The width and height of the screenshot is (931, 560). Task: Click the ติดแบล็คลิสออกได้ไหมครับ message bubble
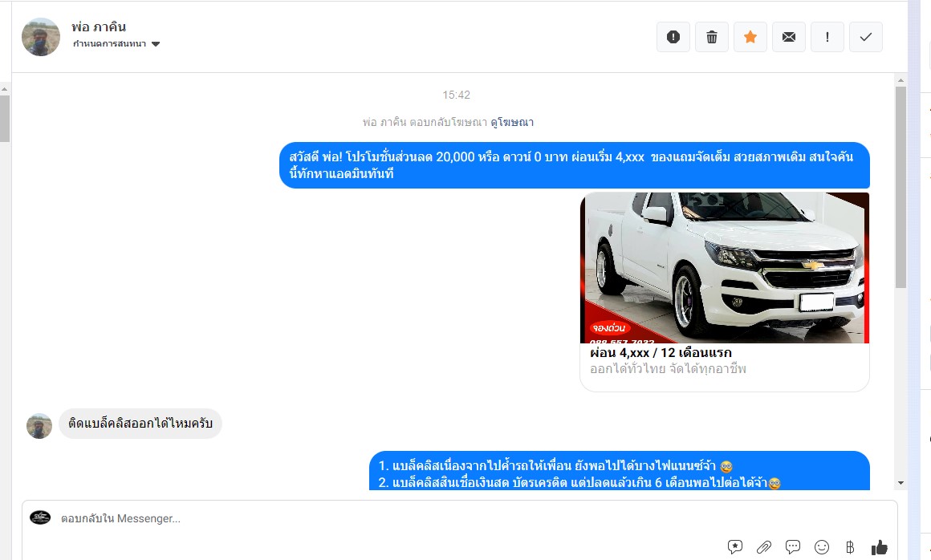point(140,424)
